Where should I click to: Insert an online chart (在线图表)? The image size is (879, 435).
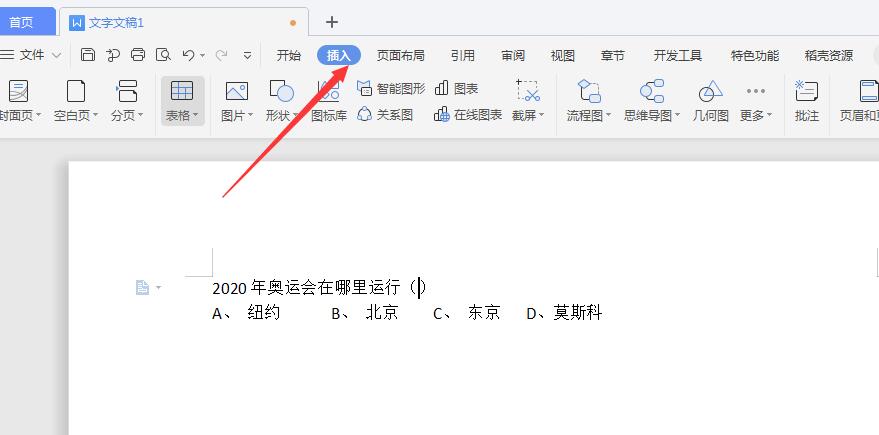point(468,115)
